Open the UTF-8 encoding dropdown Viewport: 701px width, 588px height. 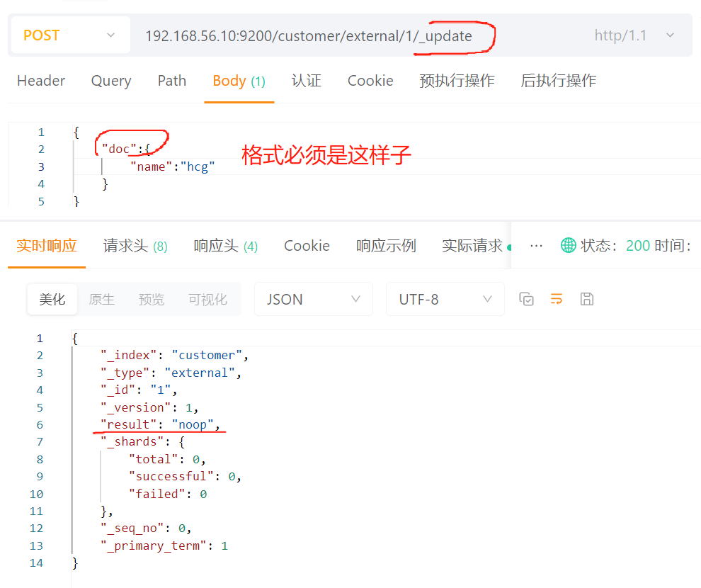[x=445, y=299]
